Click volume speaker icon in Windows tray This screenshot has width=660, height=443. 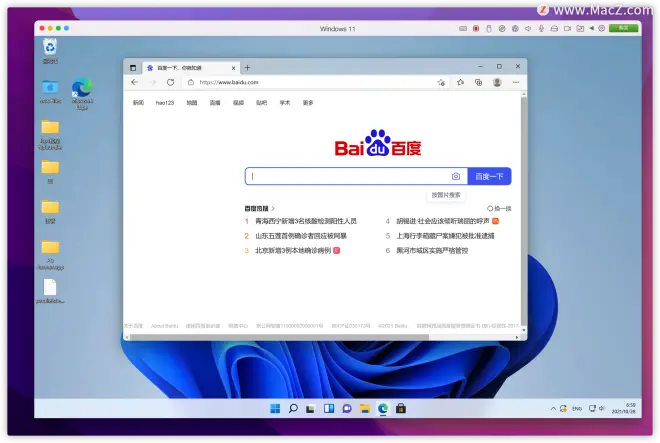click(x=601, y=408)
